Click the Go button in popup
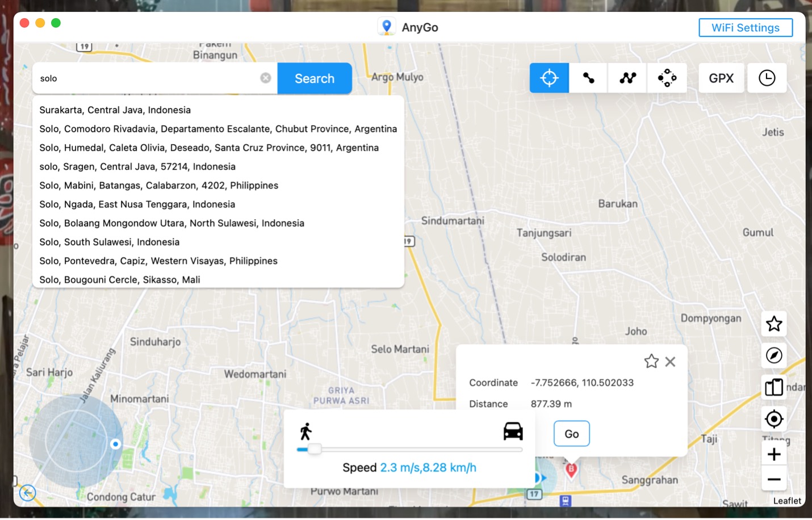Image resolution: width=812 pixels, height=520 pixels. [571, 434]
